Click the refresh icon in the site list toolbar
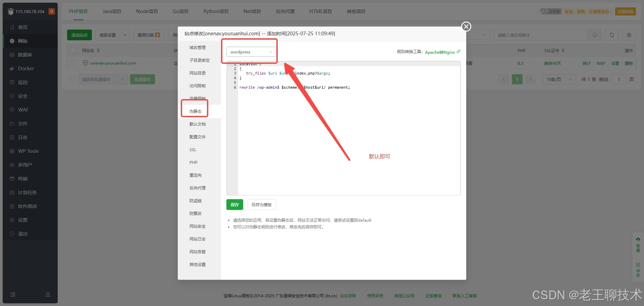Image resolution: width=644 pixels, height=306 pixels. pos(612,35)
